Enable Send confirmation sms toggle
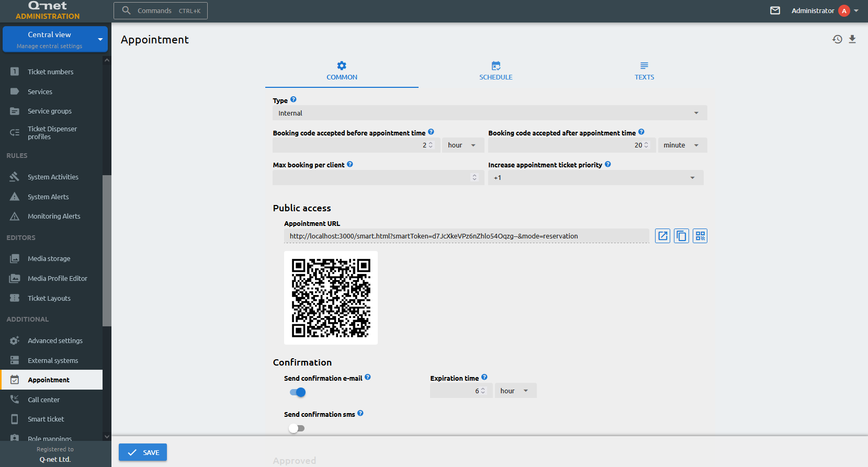The image size is (868, 467). click(x=297, y=428)
